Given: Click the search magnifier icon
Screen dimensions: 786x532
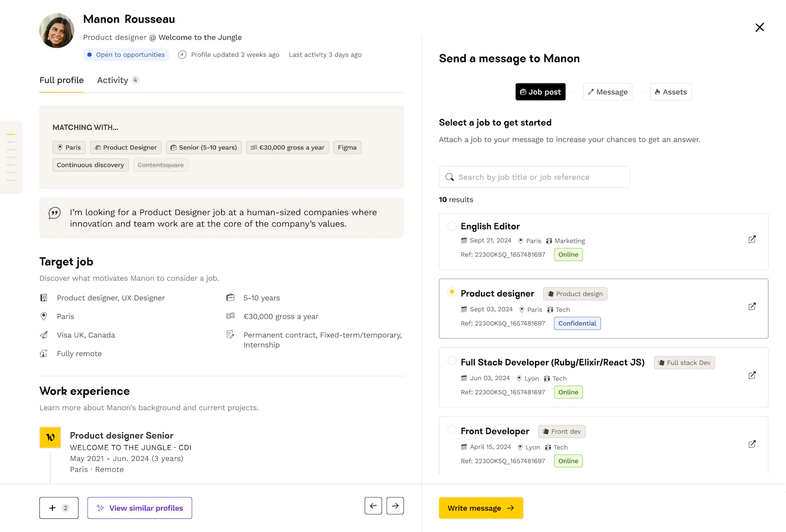Looking at the screenshot, I should click(450, 177).
